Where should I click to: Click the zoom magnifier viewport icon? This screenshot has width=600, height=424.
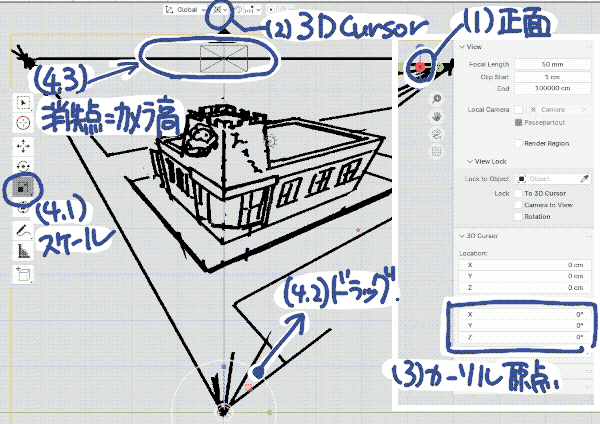pyautogui.click(x=437, y=99)
